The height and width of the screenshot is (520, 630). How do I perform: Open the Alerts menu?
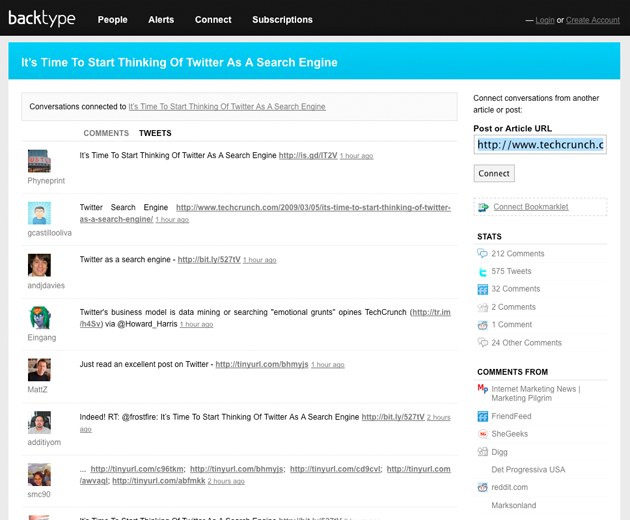coord(161,20)
